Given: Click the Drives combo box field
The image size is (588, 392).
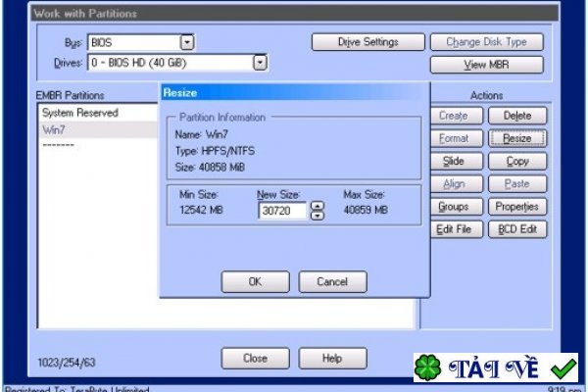Looking at the screenshot, I should [177, 63].
